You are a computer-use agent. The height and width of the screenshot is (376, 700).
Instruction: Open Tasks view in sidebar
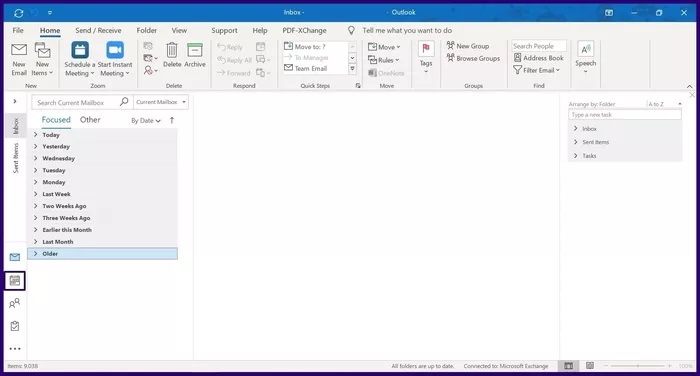click(15, 326)
